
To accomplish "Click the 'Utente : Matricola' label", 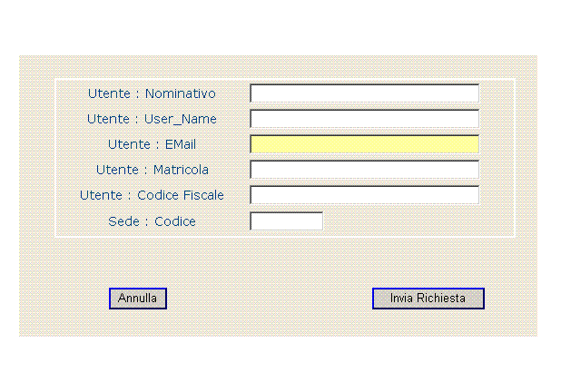I will coord(153,170).
